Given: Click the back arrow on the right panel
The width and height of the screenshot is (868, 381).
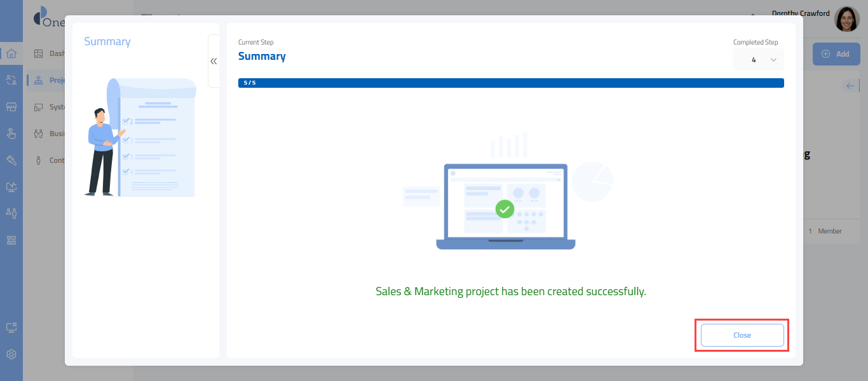Looking at the screenshot, I should point(850,86).
